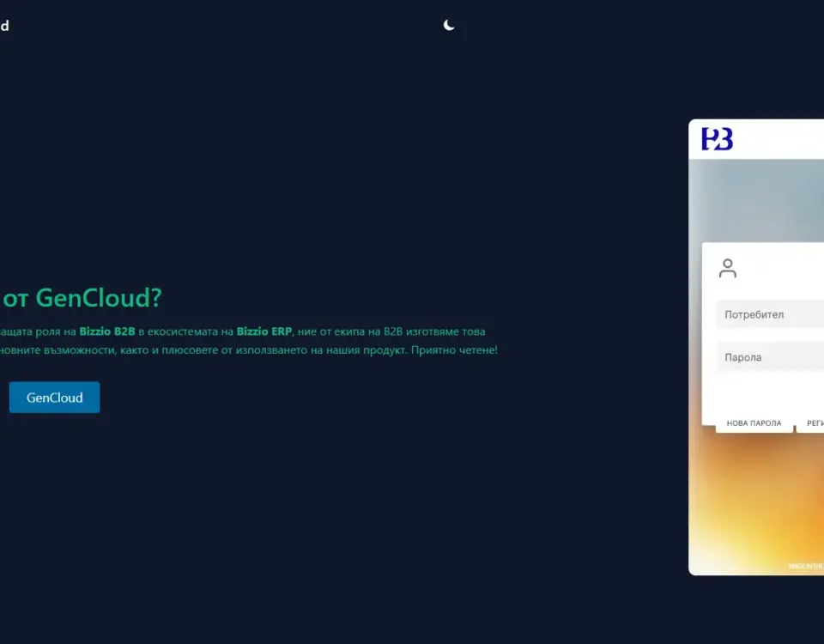Focus the Парола password field

(x=771, y=357)
